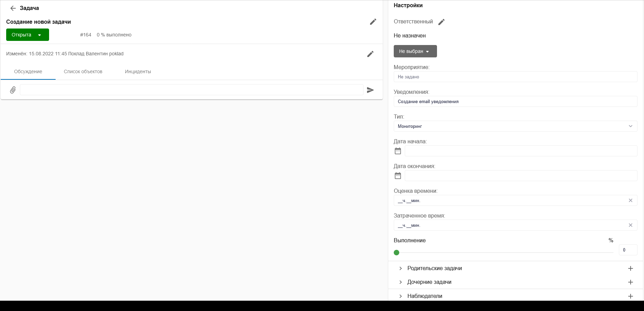Add a child task with plus icon

pyautogui.click(x=630, y=282)
